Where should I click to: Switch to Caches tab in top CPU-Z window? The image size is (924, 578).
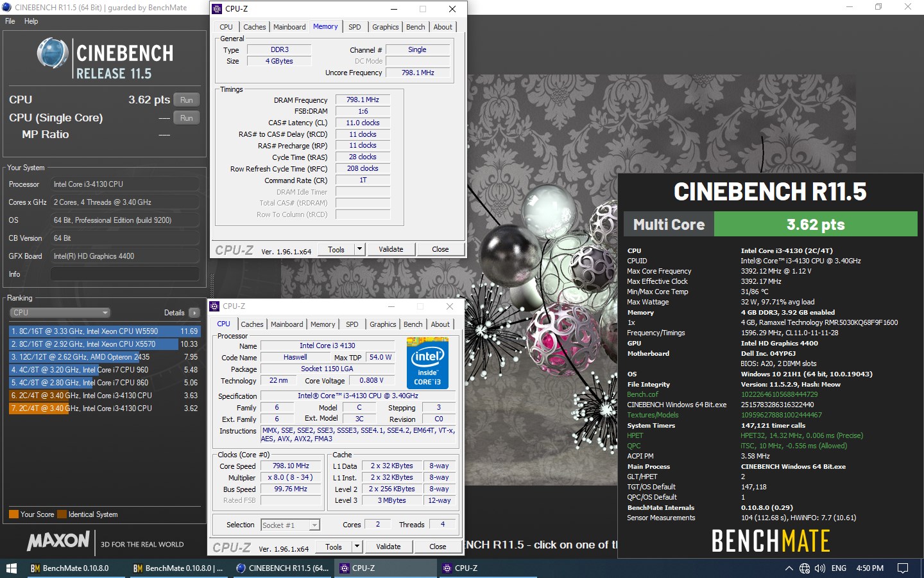pos(254,27)
